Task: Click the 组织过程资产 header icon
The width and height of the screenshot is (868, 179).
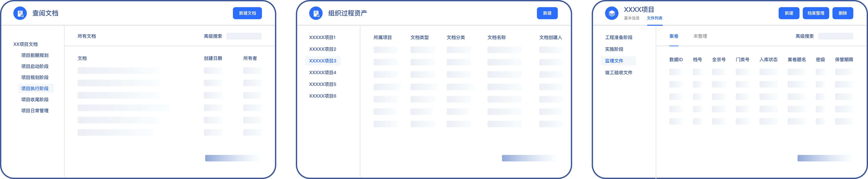Action: (316, 14)
